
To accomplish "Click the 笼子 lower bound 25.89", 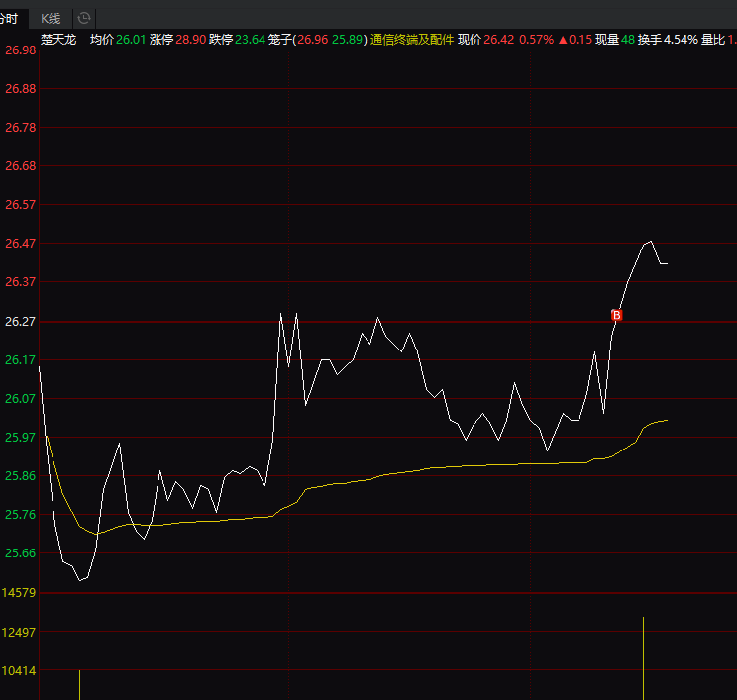I will click(348, 40).
